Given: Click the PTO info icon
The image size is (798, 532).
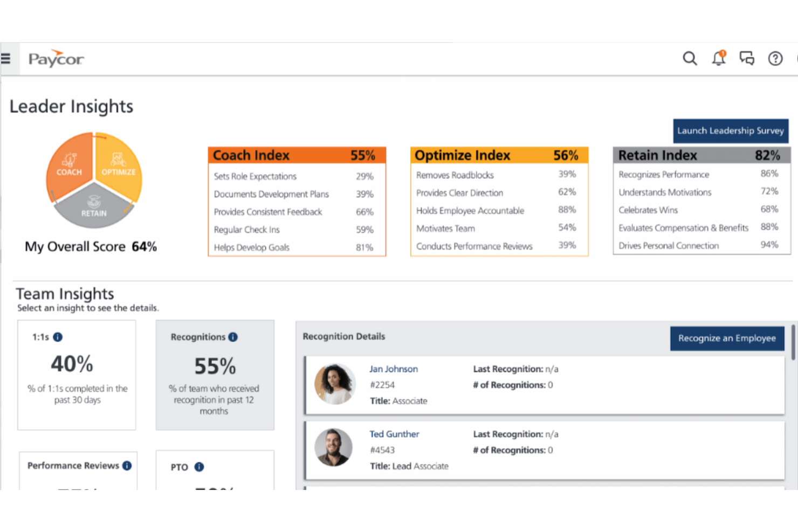Looking at the screenshot, I should pos(198,467).
